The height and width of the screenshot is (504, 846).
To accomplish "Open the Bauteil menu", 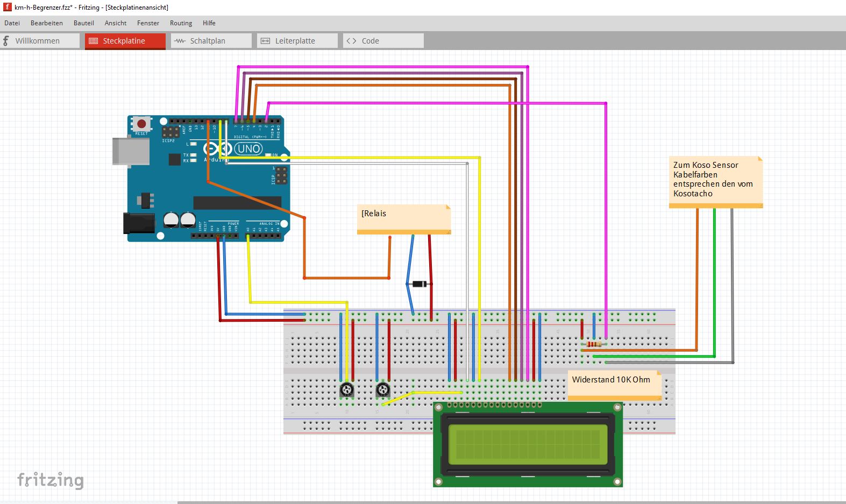I will click(x=83, y=23).
